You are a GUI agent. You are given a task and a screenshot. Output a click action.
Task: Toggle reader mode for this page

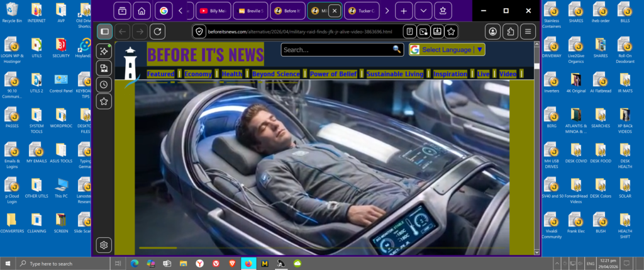click(x=409, y=31)
